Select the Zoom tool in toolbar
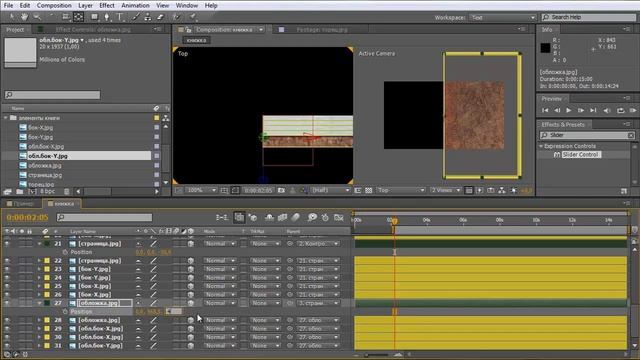 click(x=37, y=17)
